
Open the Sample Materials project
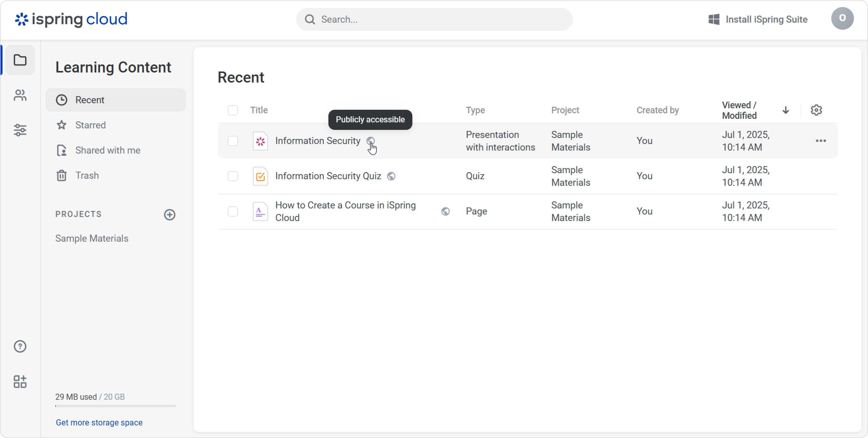[x=92, y=238]
